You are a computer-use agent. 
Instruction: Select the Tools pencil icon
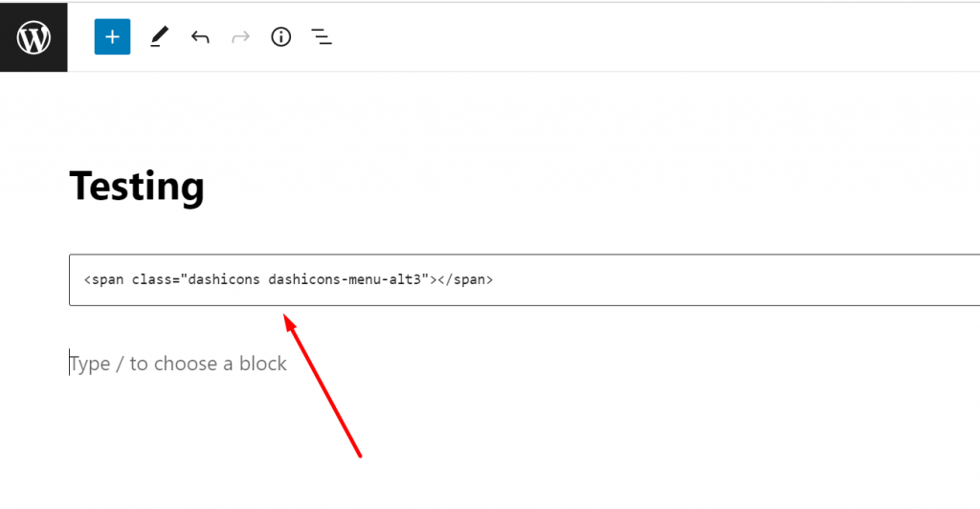click(x=159, y=37)
